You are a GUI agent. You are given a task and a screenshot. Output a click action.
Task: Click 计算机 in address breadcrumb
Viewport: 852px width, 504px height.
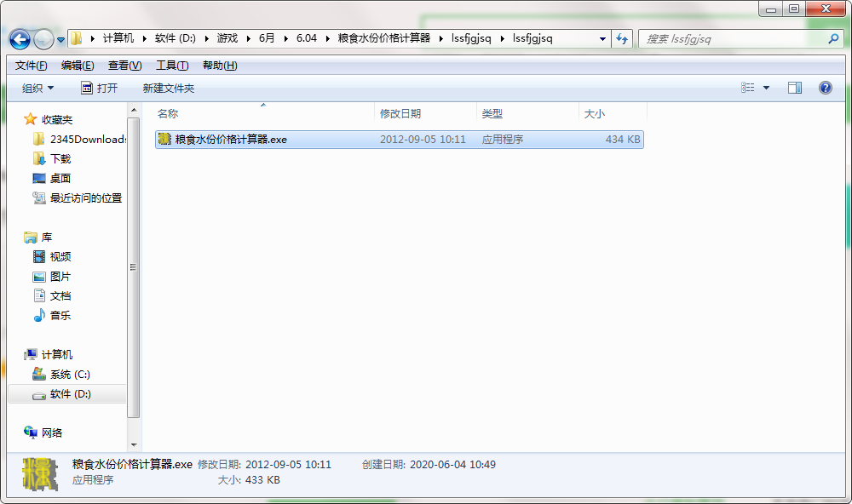(118, 38)
